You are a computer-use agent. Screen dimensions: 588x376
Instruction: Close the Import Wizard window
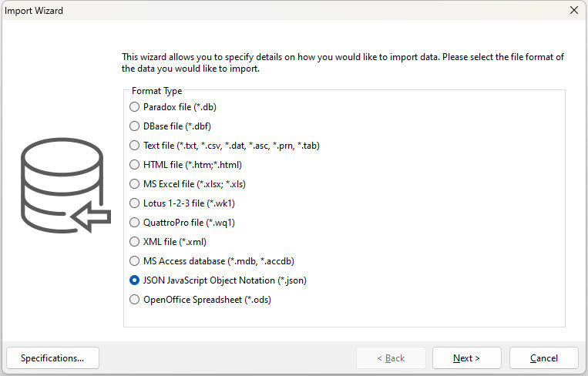coord(574,10)
